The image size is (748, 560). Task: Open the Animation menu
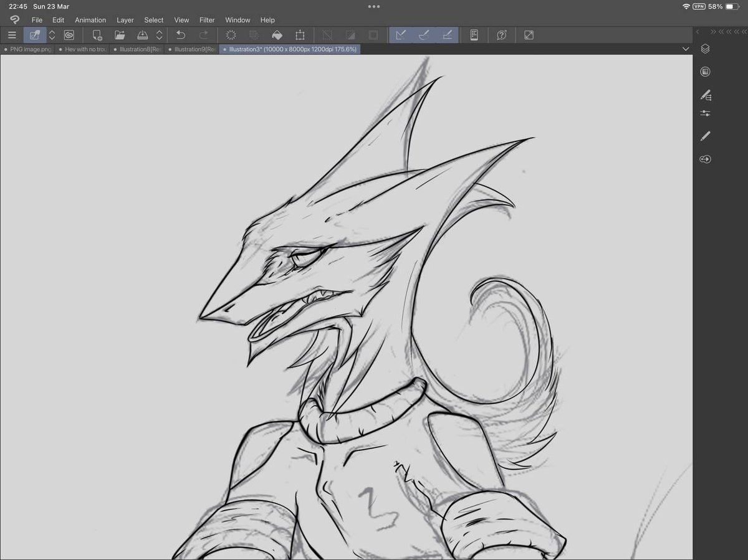click(90, 20)
